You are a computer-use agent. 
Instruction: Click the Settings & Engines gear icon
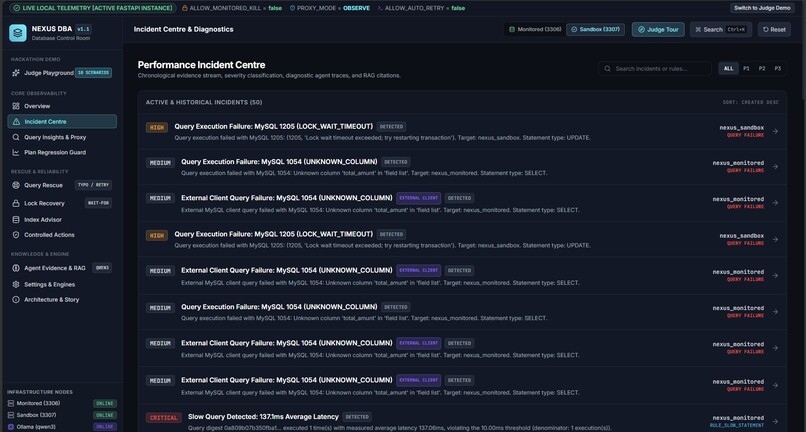[16, 284]
